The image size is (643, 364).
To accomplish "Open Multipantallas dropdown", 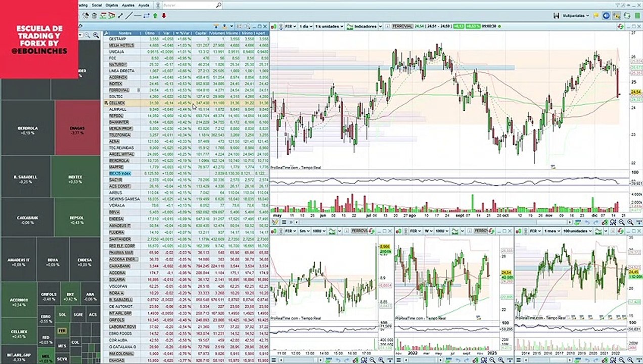I will point(576,16).
